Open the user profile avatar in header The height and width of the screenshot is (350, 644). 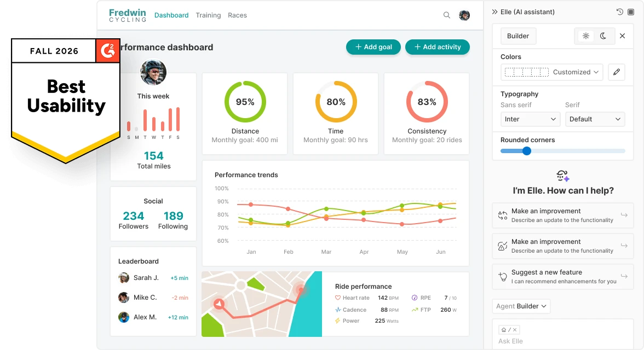click(x=464, y=15)
